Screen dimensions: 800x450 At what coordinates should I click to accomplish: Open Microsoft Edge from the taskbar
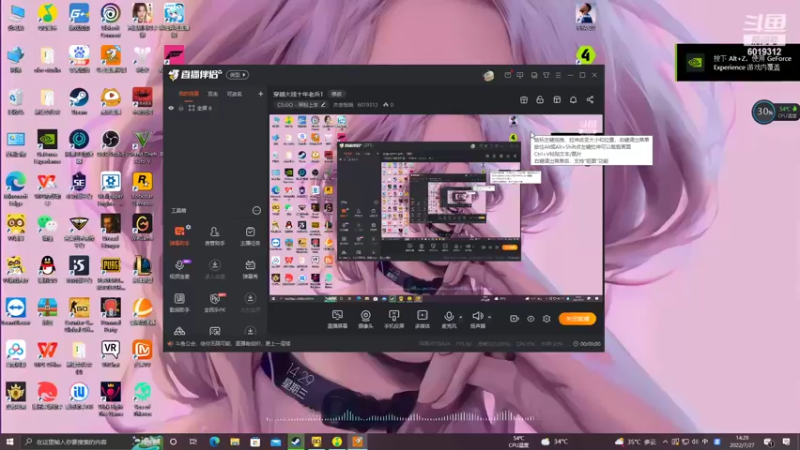pos(214,442)
